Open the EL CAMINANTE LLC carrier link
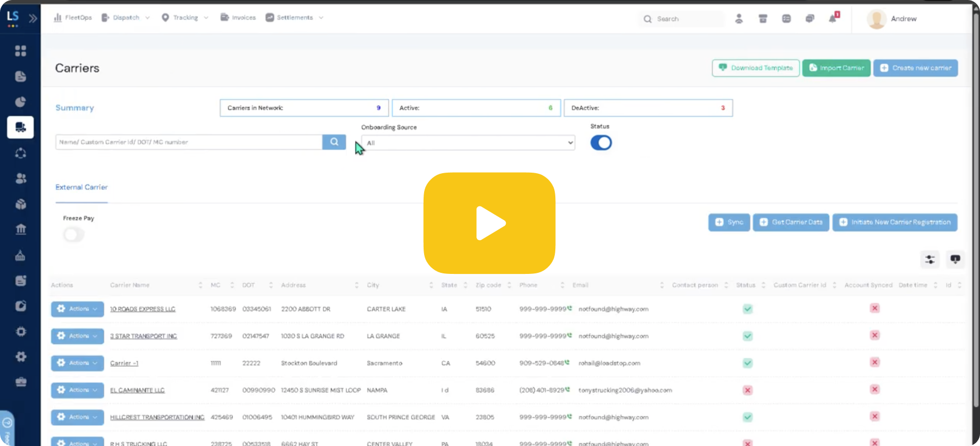Screen dimensions: 980x446 pos(137,390)
